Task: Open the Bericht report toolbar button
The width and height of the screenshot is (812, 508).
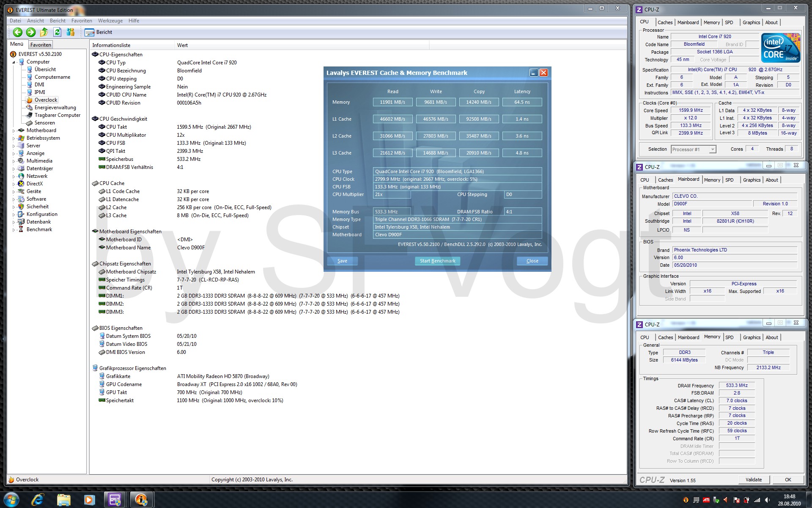Action: click(99, 32)
